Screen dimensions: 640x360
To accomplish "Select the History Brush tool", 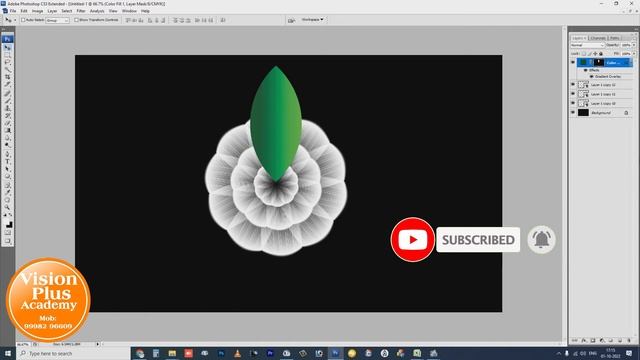I will 8,116.
